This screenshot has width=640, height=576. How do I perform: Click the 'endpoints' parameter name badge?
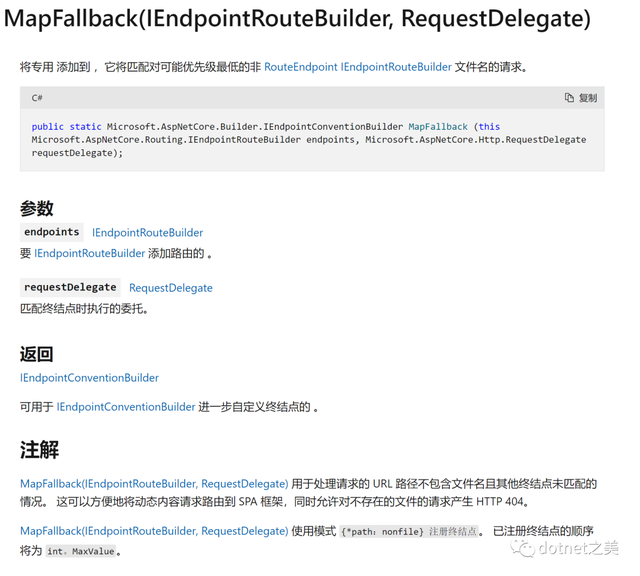click(52, 232)
